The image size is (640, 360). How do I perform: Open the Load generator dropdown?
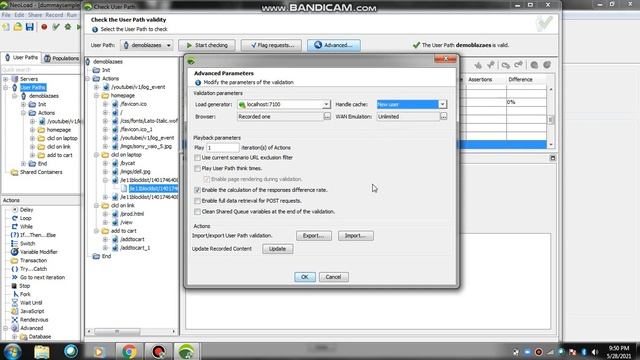[326, 104]
